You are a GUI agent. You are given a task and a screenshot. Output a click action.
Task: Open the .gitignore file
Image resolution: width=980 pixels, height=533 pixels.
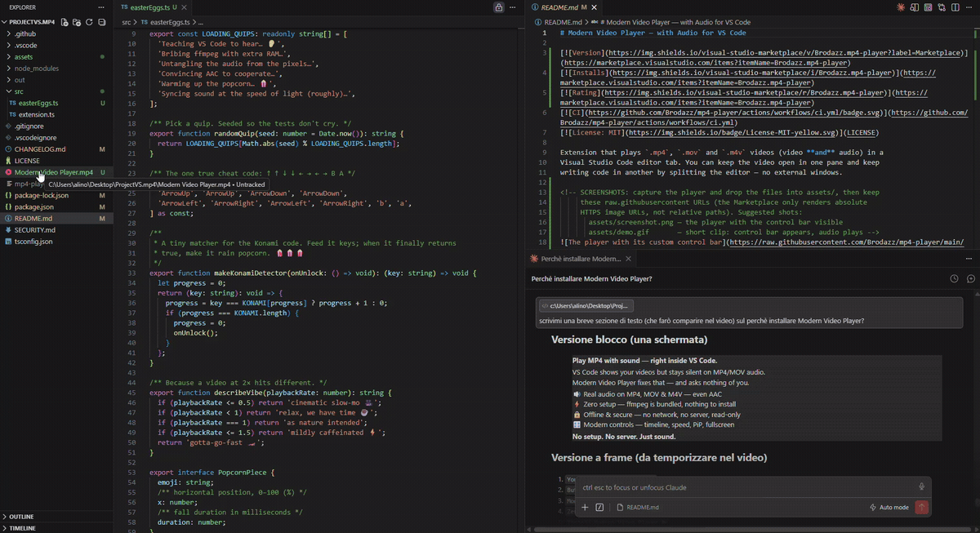click(56, 126)
